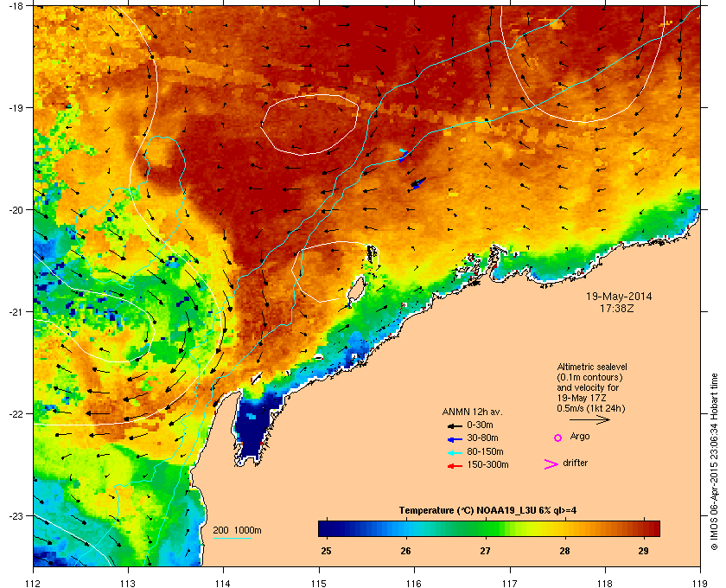The image size is (726, 588).
Task: Click the dark red 29° end of colorbar
Action: tap(652, 528)
